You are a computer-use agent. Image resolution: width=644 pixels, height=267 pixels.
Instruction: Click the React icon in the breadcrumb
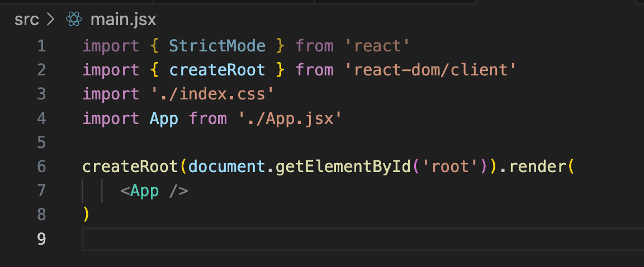click(x=74, y=20)
